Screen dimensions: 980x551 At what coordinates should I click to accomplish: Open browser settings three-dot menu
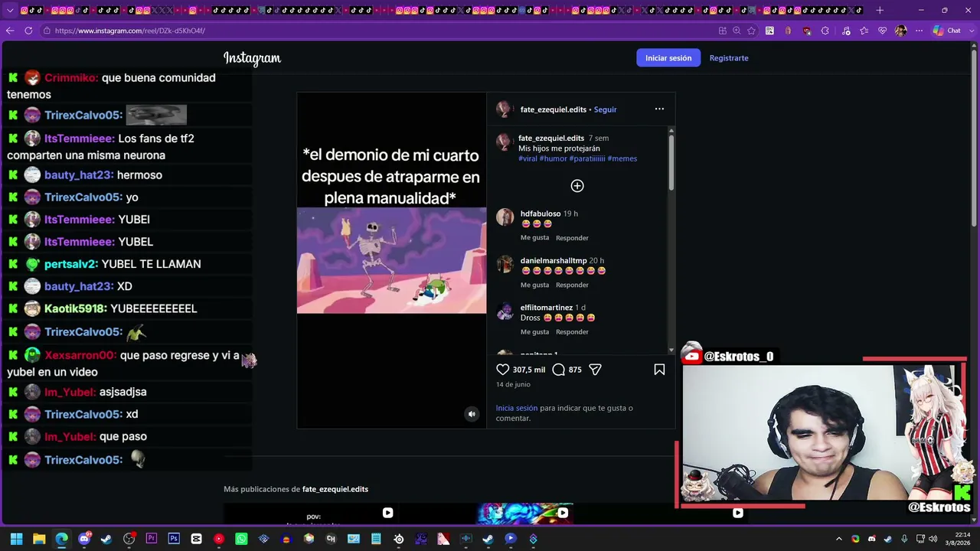[919, 31]
